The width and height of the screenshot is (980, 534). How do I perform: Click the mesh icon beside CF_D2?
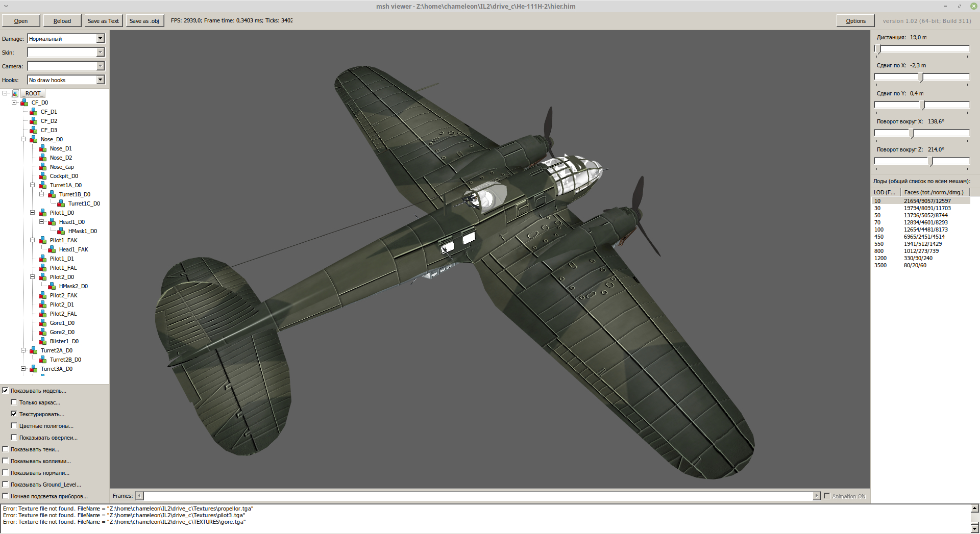click(x=34, y=121)
